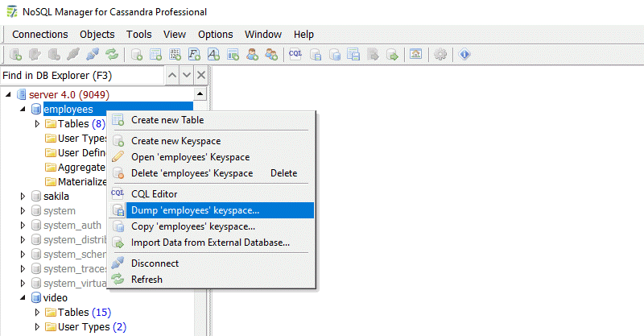This screenshot has width=644, height=336.
Task: Collapse the video keyspace node
Action: tap(23, 298)
